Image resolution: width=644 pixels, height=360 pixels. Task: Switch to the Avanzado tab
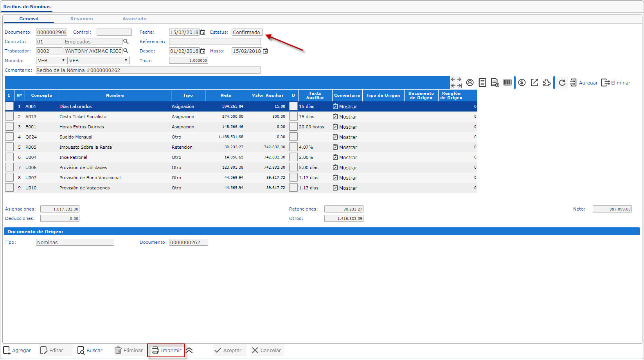pyautogui.click(x=135, y=19)
